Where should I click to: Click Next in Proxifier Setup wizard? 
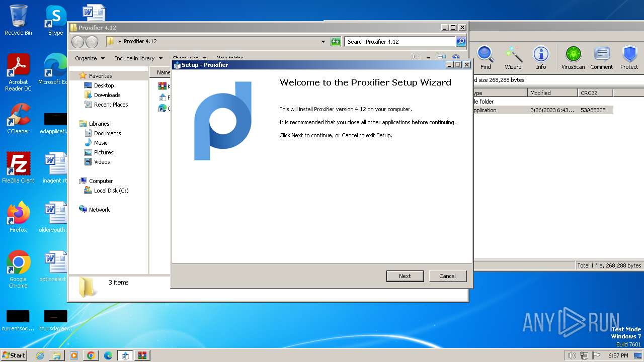click(405, 276)
